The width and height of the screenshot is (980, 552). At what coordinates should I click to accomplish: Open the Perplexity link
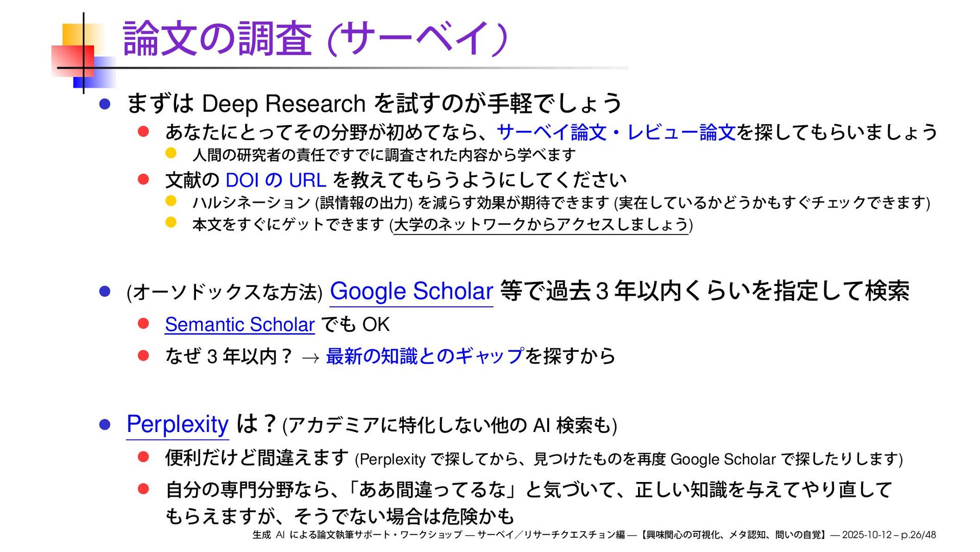pos(177,424)
